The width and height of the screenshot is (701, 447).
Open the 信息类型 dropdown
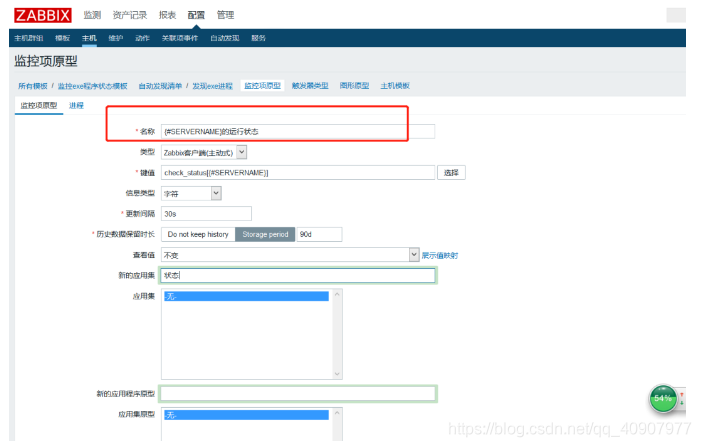click(x=191, y=193)
